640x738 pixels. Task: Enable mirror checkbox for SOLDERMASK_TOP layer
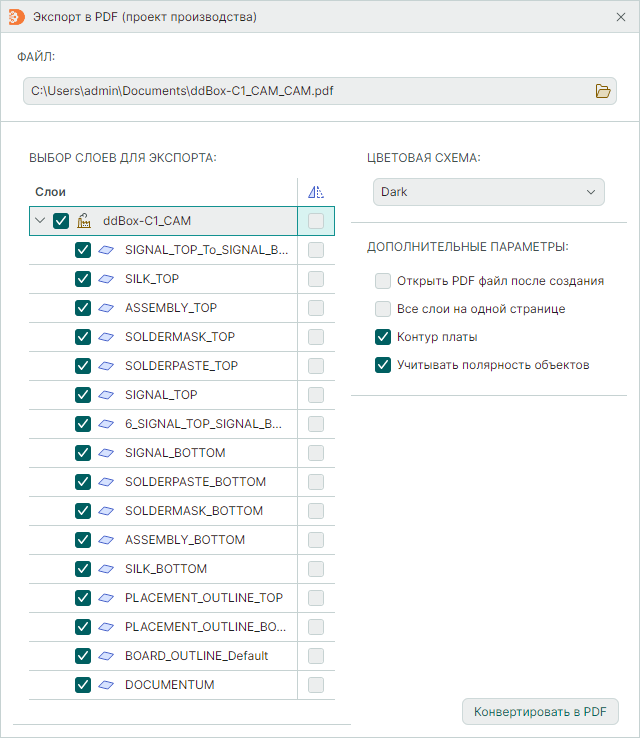(x=316, y=337)
